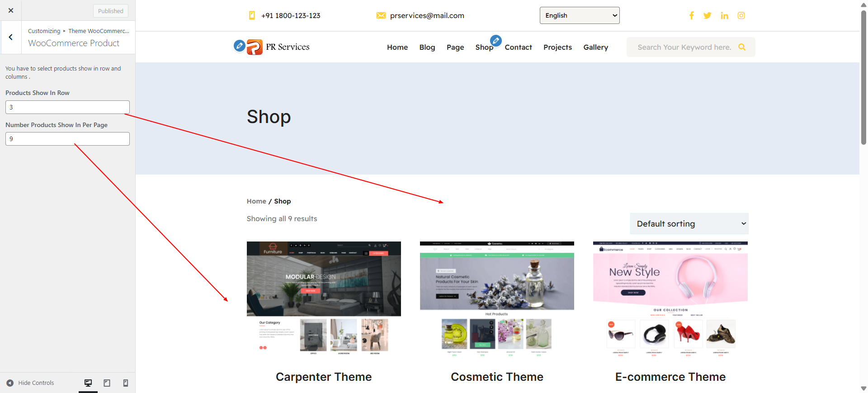Click the 'Shop' page heading
Image resolution: width=868 pixels, height=393 pixels.
[x=269, y=117]
